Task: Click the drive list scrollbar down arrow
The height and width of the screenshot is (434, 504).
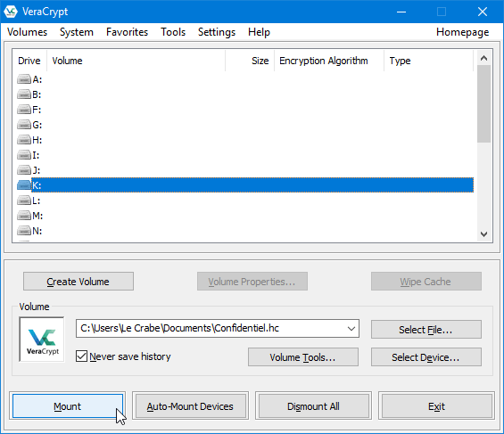Action: pos(483,234)
